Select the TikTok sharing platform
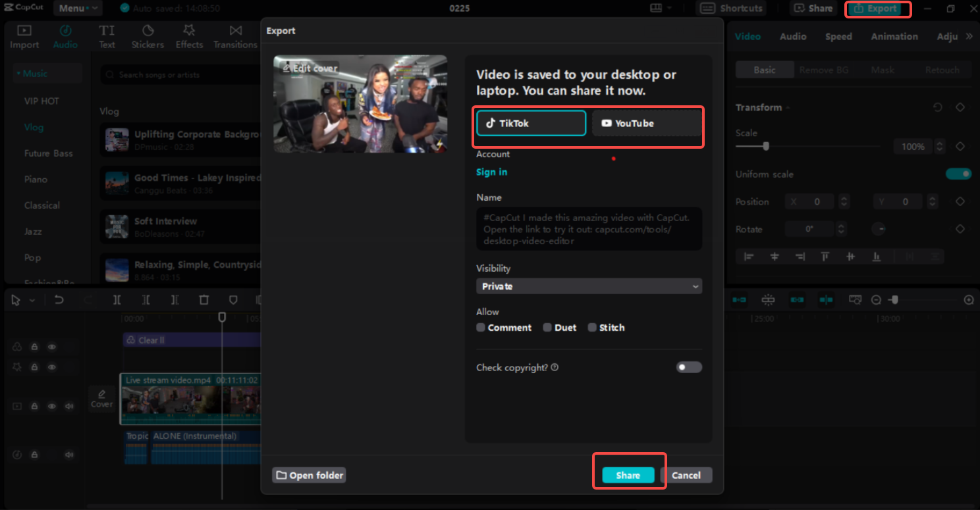 (531, 123)
